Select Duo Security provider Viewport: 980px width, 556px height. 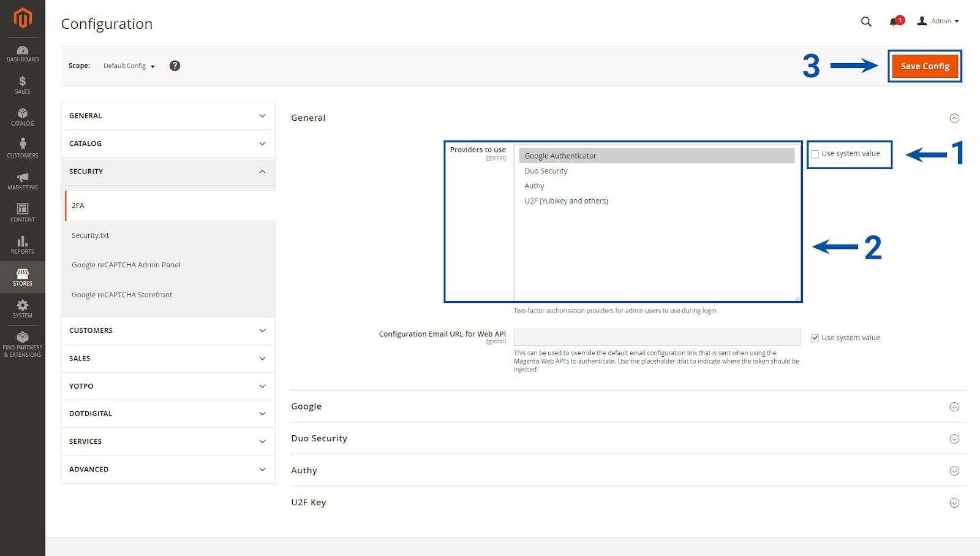coord(657,171)
